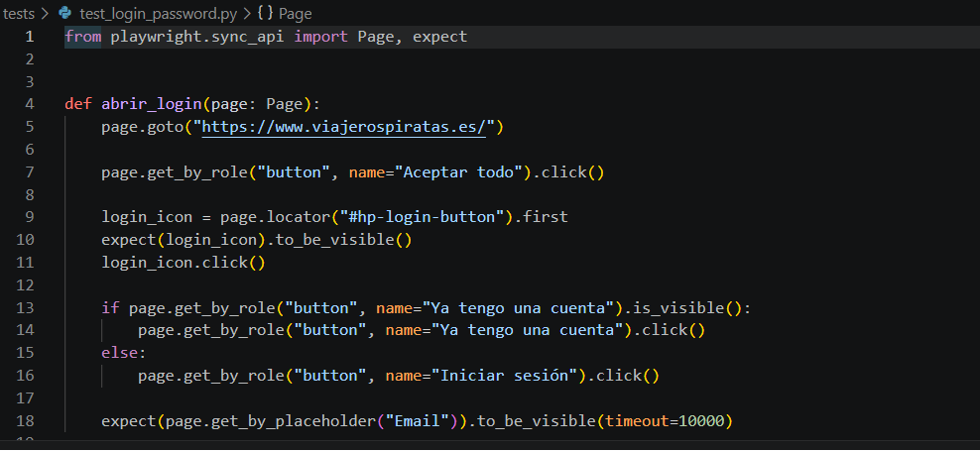This screenshot has height=451, width=980.
Task: Place cursor on 'abrir_login' function name
Action: coord(152,104)
